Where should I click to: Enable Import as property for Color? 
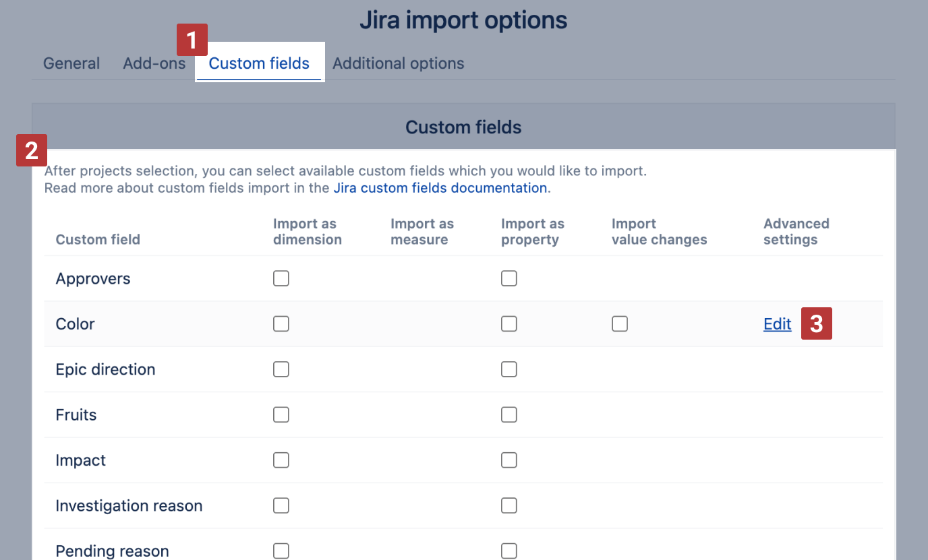pos(509,324)
